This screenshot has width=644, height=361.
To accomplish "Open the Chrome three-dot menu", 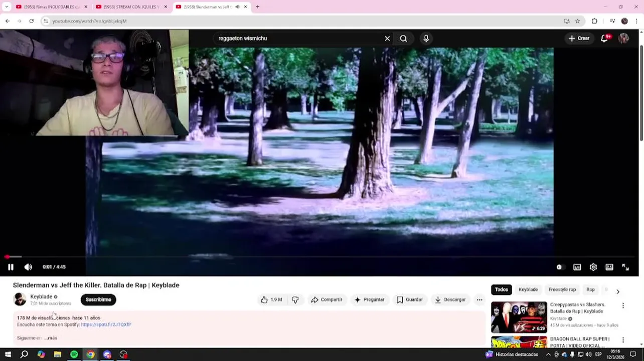I will pyautogui.click(x=637, y=21).
